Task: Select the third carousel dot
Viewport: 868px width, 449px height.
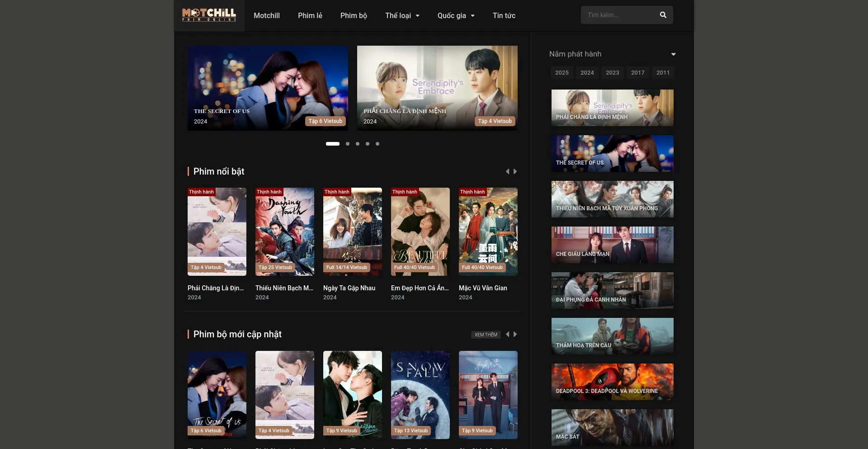Action: [x=358, y=144]
